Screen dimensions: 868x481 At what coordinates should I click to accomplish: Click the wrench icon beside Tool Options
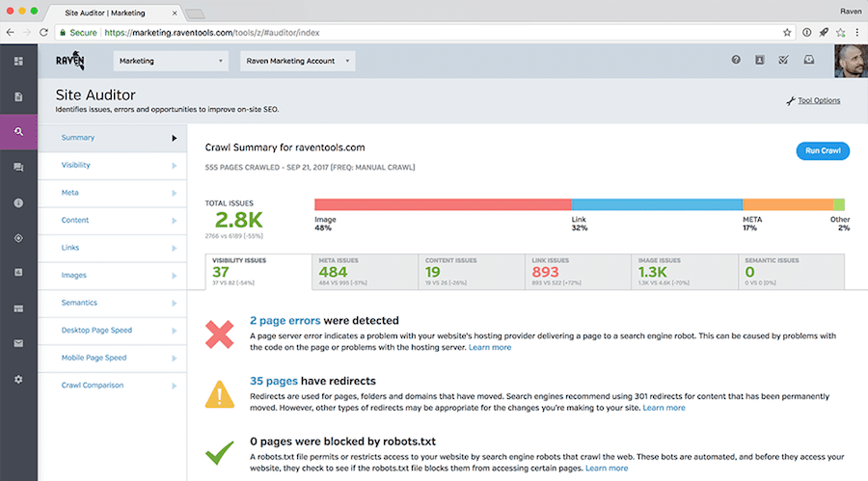(791, 101)
